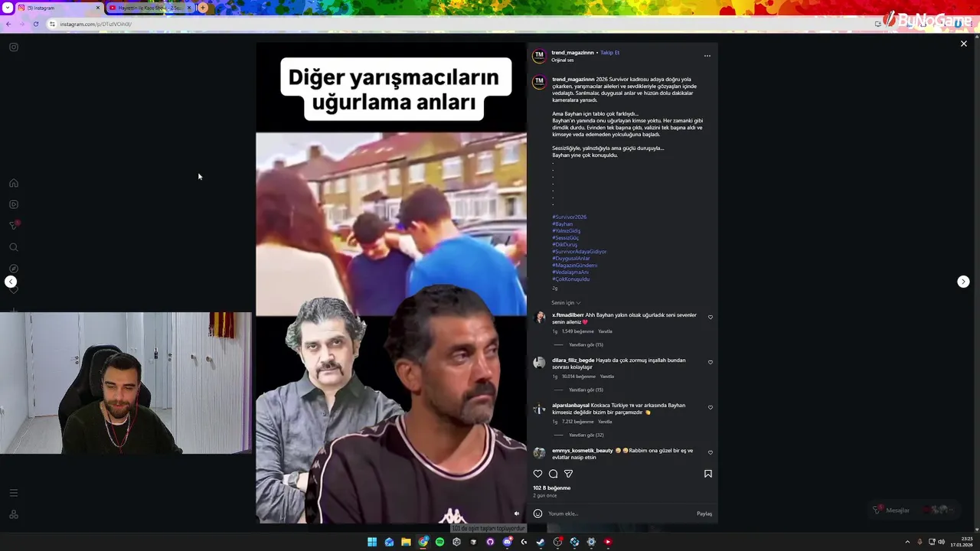Click the Instagram logo in the sidebar
This screenshot has height=551, width=980.
point(14,47)
